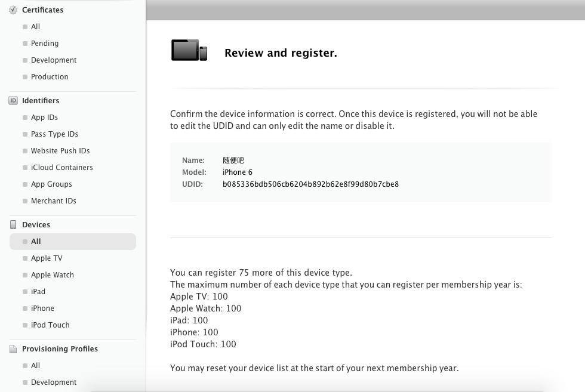The height and width of the screenshot is (392, 585).
Task: Filter devices by iPod Touch
Action: 50,325
